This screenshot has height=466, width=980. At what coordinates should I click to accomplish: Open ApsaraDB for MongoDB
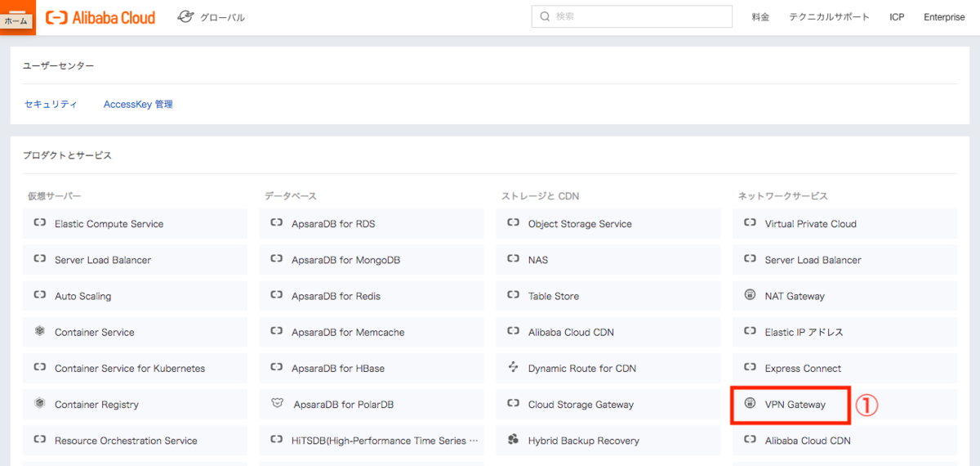[372, 260]
